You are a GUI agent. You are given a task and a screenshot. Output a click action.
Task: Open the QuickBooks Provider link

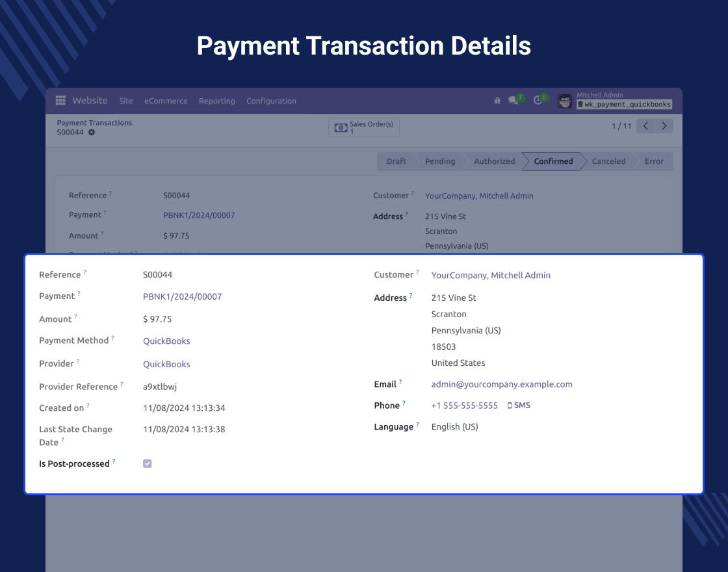tap(166, 364)
